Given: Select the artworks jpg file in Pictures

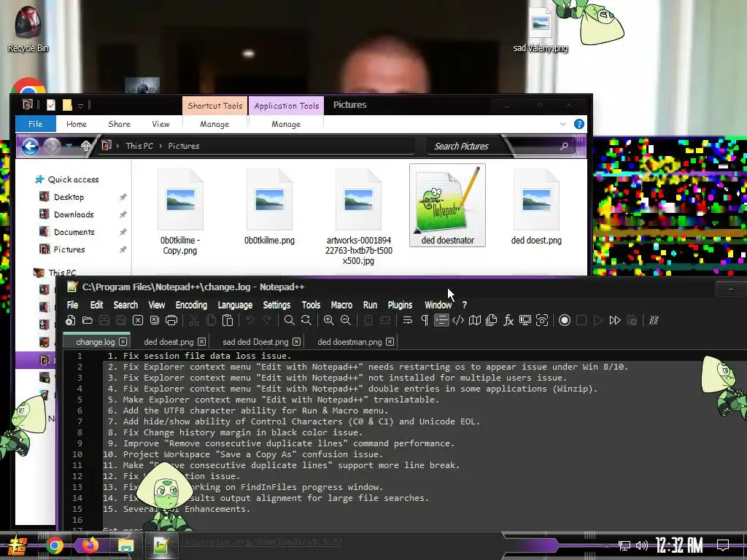Looking at the screenshot, I should tap(359, 217).
